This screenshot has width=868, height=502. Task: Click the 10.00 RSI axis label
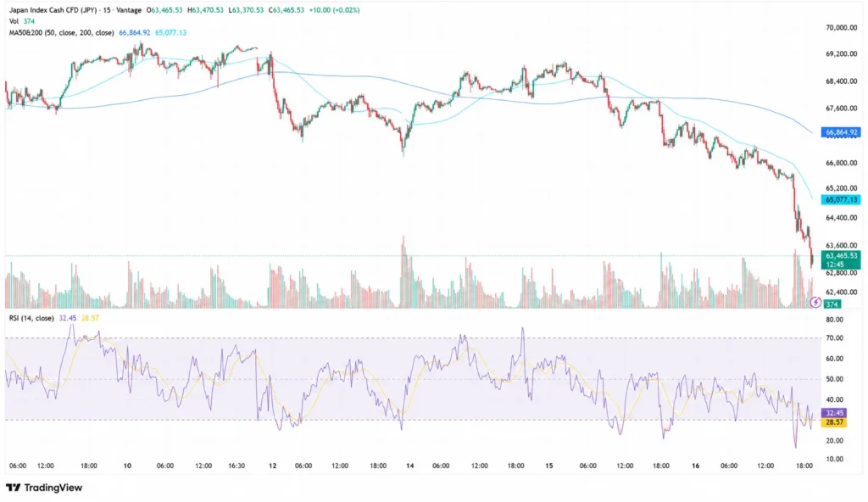834,459
